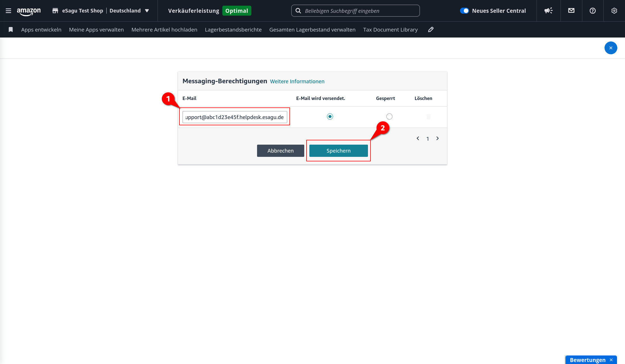Click the Messaging-Berechtigungen heading

click(225, 81)
